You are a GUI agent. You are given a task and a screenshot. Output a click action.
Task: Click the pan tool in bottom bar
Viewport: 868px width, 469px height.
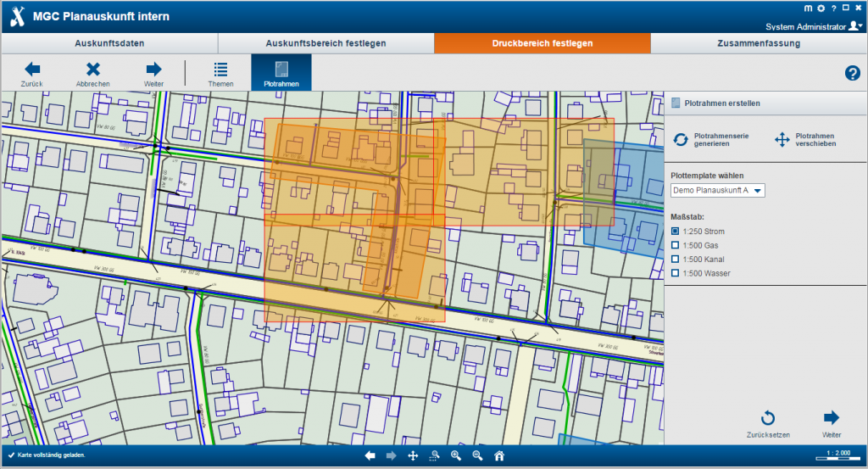[413, 455]
